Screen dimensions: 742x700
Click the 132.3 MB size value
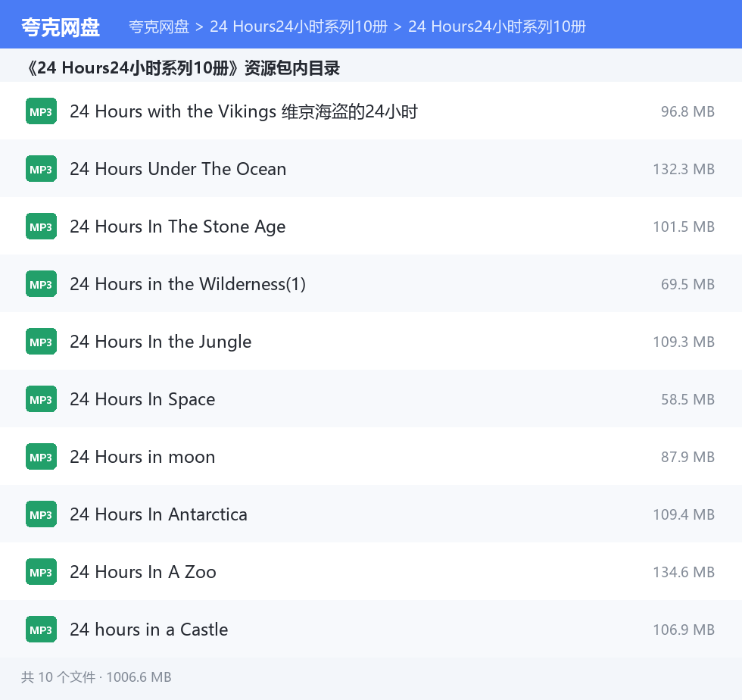(x=684, y=169)
